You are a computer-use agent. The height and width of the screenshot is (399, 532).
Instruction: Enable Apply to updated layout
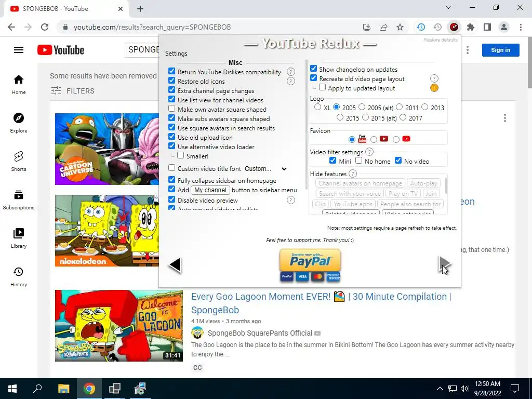coord(322,87)
